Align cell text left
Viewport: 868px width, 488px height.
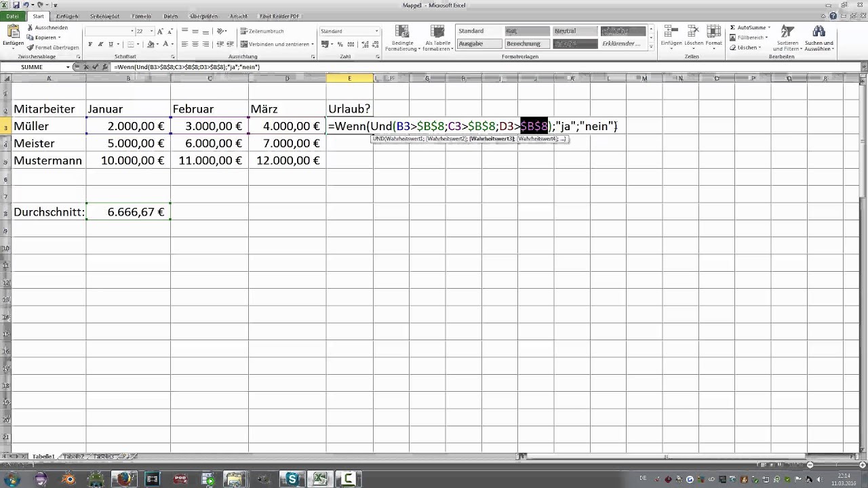[184, 44]
